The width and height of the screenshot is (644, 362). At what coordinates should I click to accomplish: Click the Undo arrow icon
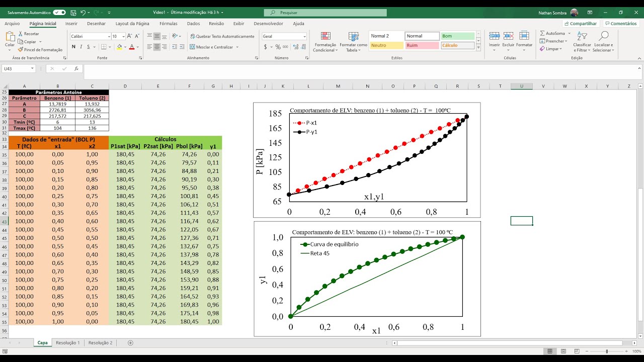click(83, 12)
